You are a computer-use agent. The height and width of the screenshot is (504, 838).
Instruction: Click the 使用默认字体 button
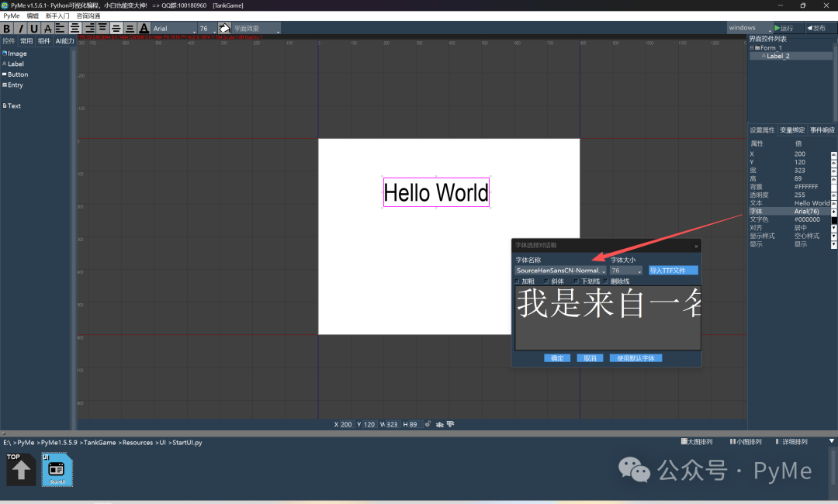[x=635, y=358]
